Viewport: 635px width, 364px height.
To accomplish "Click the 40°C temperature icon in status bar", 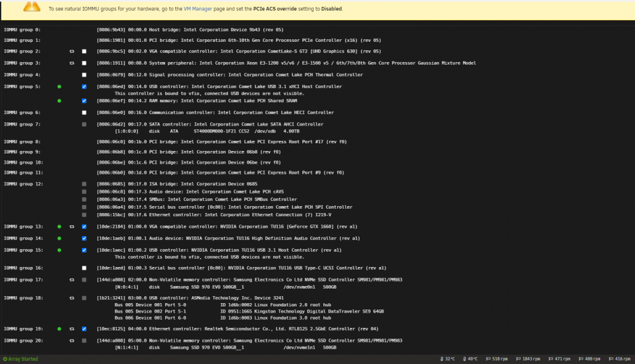I will (465, 359).
